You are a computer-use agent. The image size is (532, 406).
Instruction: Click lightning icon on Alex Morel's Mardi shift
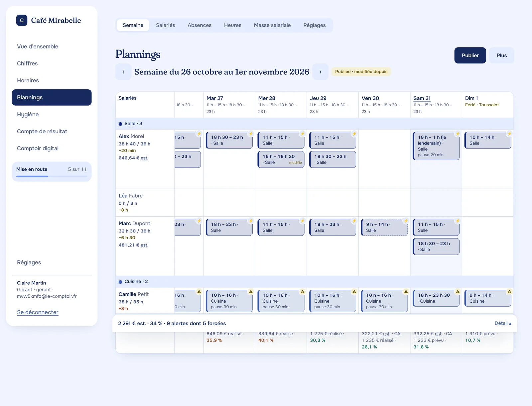(251, 134)
